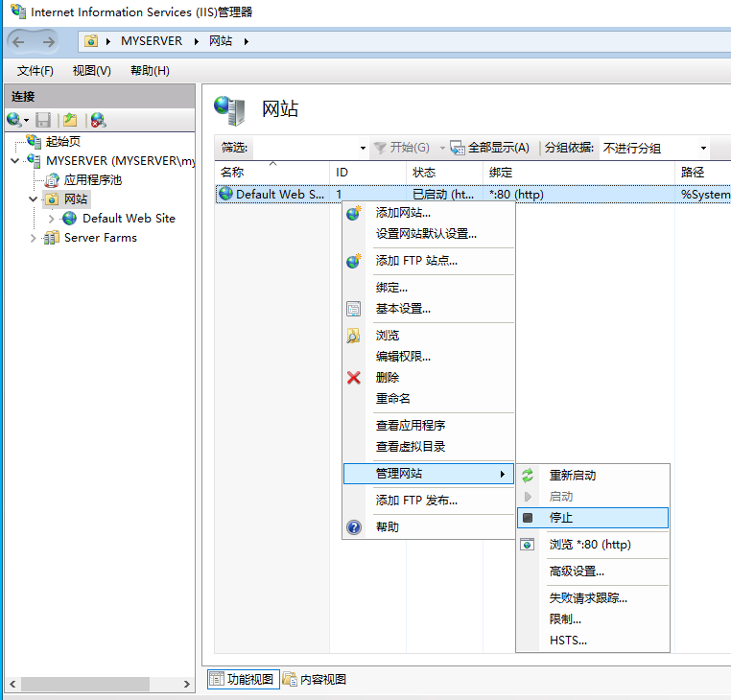Choose Advanced Settings in the submenu
Screen dimensions: 731x700
click(577, 572)
